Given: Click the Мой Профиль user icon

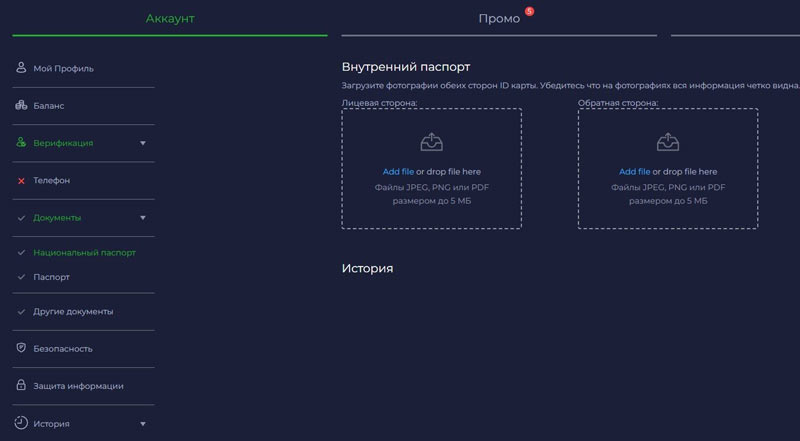Looking at the screenshot, I should point(21,68).
